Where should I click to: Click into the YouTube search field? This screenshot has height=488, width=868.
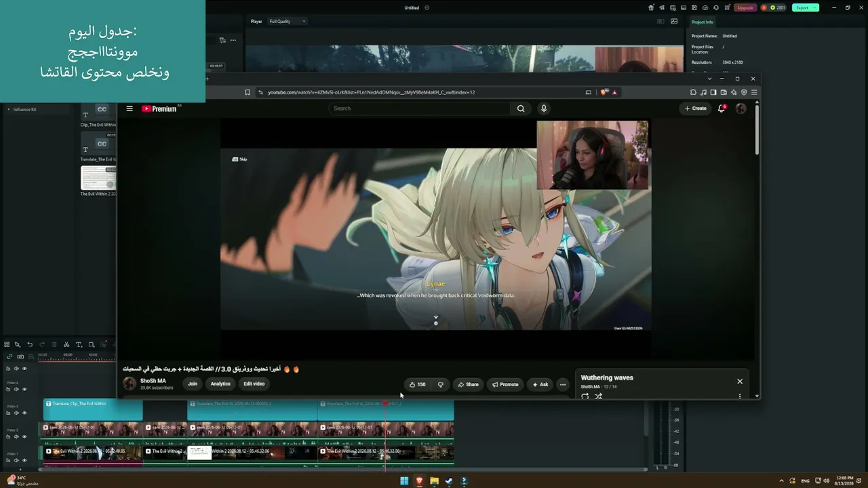[419, 108]
